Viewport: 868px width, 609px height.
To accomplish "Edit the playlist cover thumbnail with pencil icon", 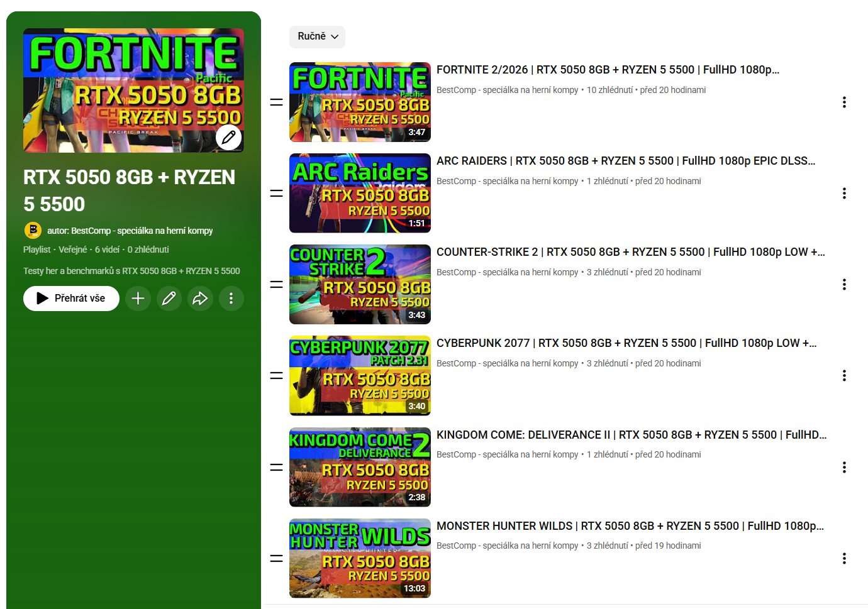I will point(229,137).
